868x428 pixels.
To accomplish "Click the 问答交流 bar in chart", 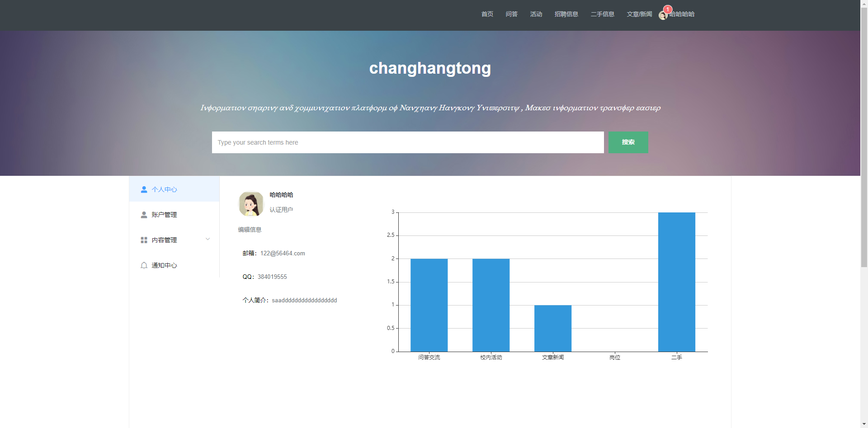I will click(x=429, y=305).
